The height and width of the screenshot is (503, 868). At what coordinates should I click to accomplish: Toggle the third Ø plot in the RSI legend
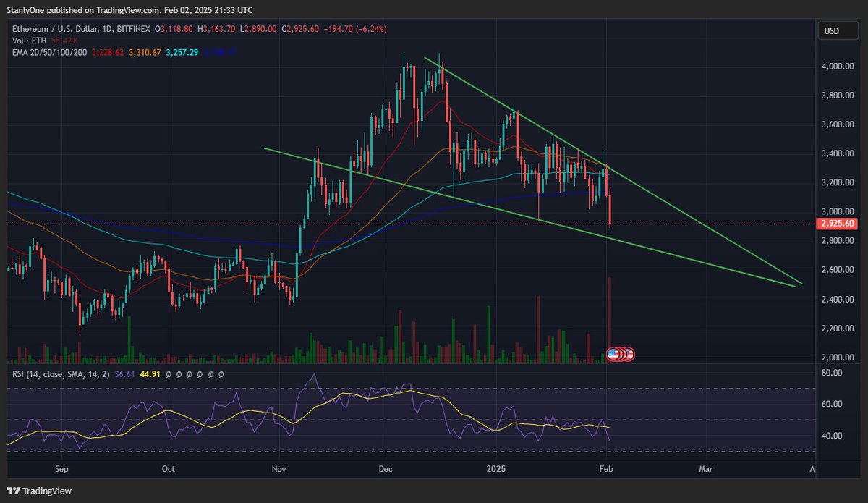190,373
